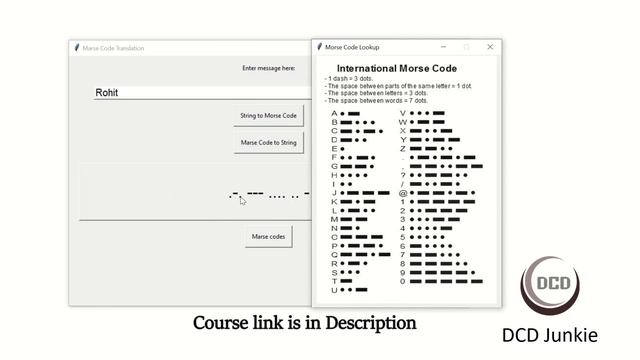Click the 'DCD Junkie' text
This screenshot has width=640, height=360.
click(x=550, y=335)
